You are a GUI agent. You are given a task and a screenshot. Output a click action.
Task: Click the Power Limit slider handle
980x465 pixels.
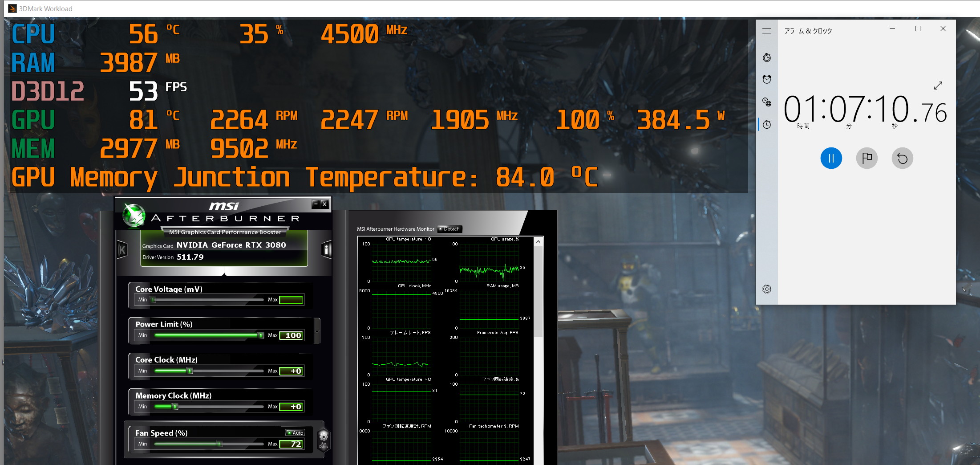[261, 335]
